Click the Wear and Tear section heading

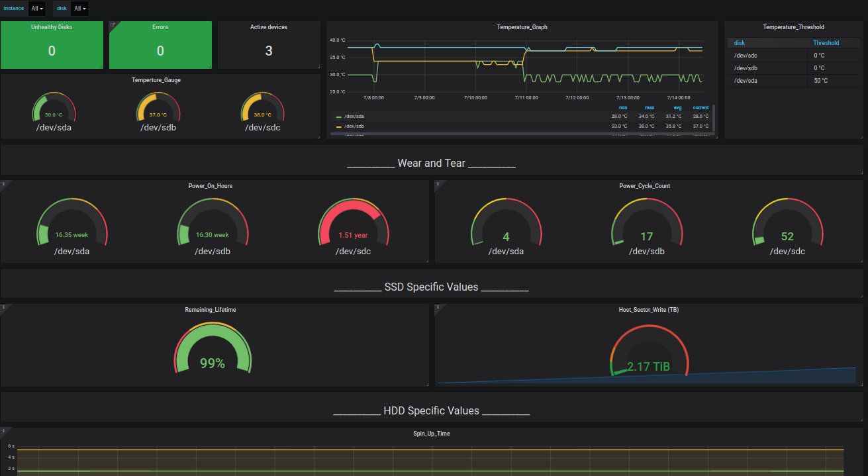pyautogui.click(x=431, y=163)
